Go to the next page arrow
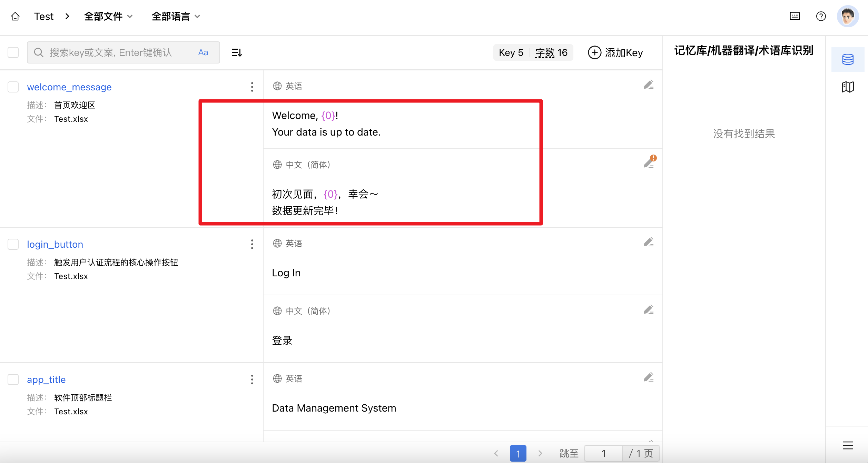This screenshot has width=868, height=463. pyautogui.click(x=540, y=453)
